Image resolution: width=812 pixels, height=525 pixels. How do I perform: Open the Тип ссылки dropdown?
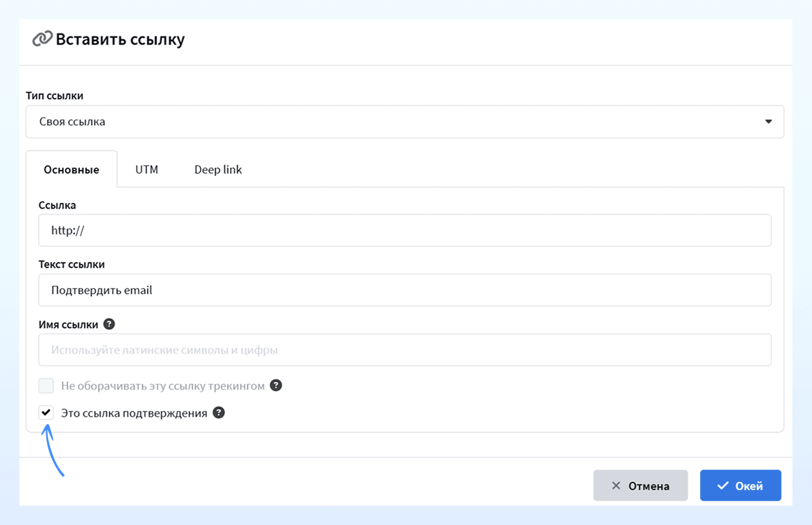point(405,122)
